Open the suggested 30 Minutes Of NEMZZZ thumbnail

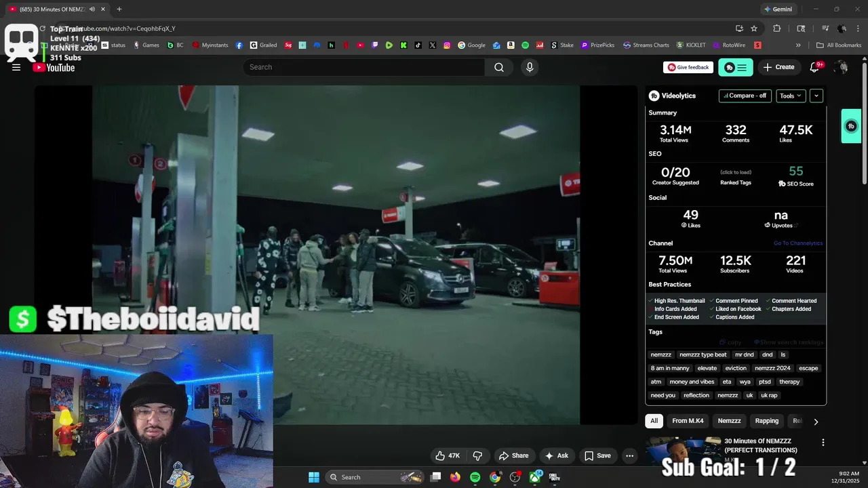point(683,451)
